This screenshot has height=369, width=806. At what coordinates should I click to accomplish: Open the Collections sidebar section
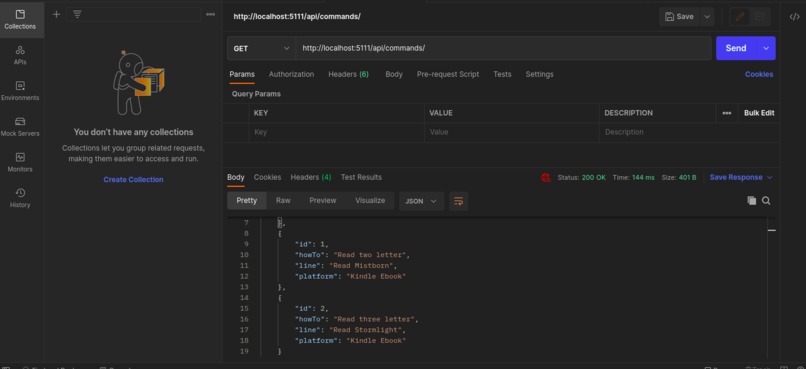21,19
